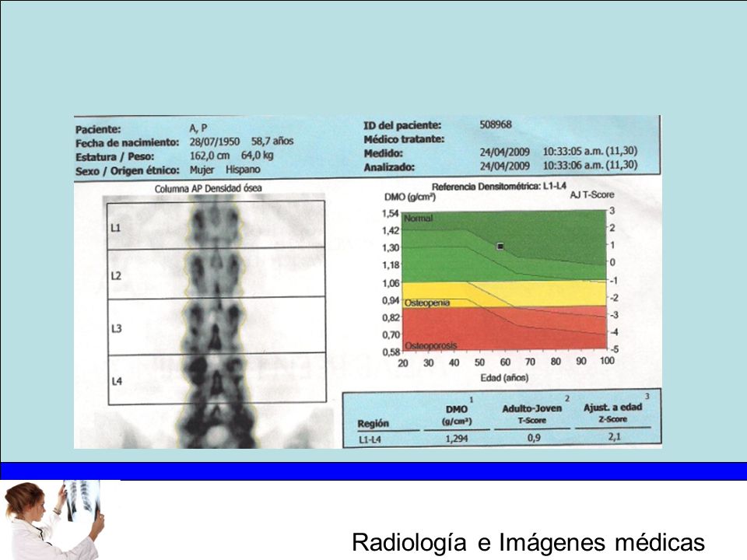The height and width of the screenshot is (560, 747).
Task: Click the 'Adulto-Joven T-Score' column header
Action: (531, 413)
